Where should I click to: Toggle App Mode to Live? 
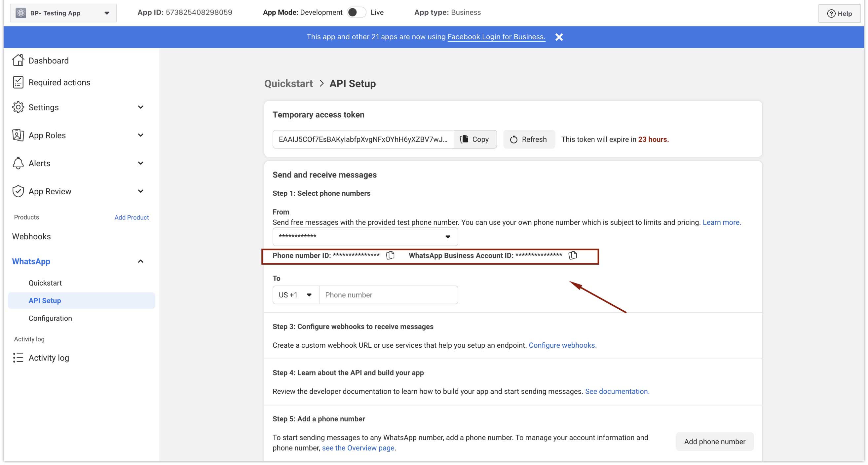356,13
